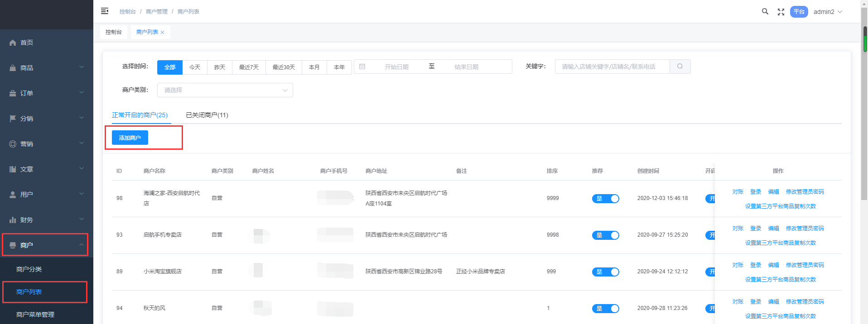Click the keyword search button icon

(x=680, y=67)
